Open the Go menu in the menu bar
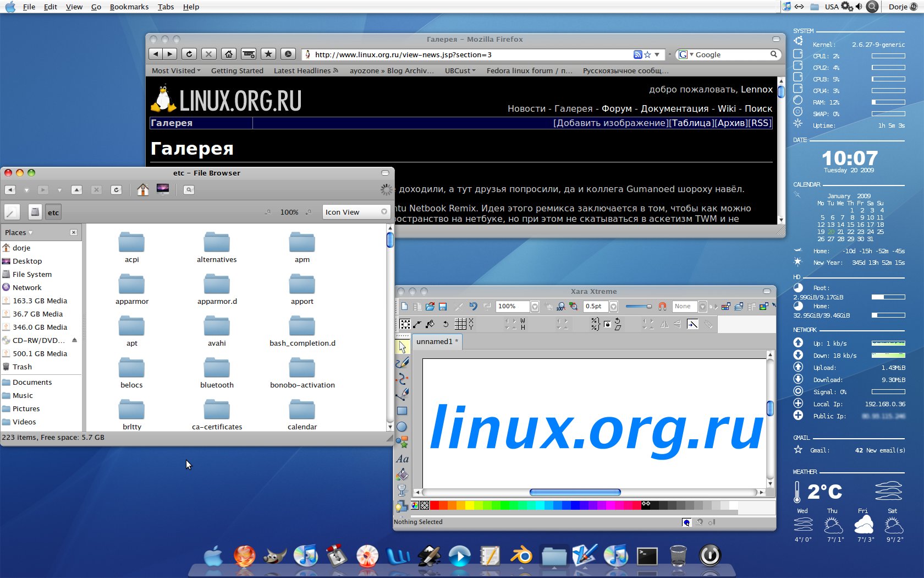This screenshot has width=924, height=578. pos(96,7)
